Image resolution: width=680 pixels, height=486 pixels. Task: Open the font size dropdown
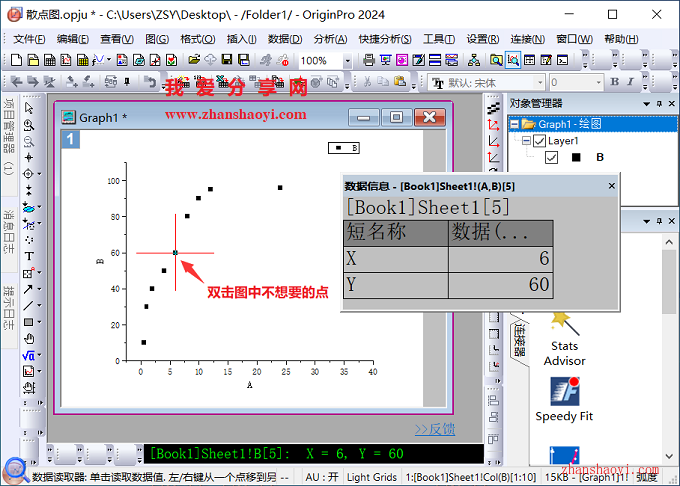[x=598, y=82]
